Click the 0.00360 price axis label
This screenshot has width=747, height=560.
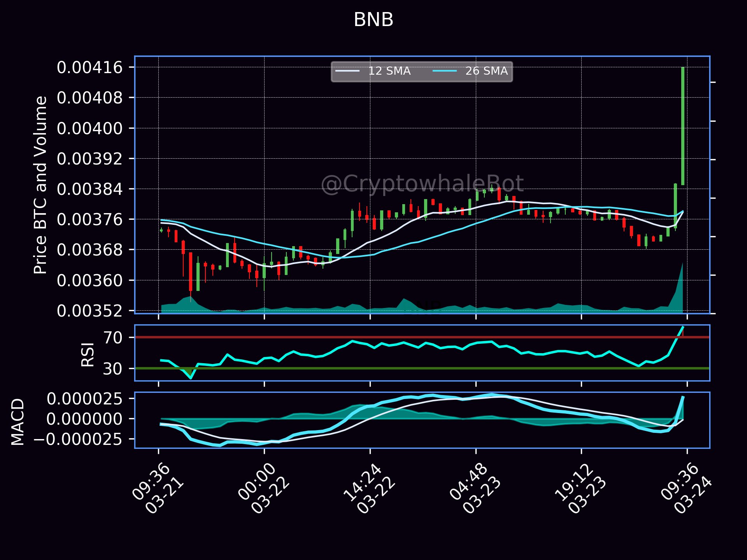coord(90,280)
